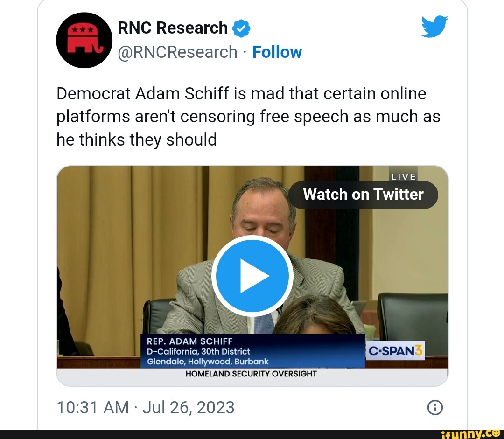The width and height of the screenshot is (504, 439).
Task: Click the Twitter bird logo
Action: tap(434, 27)
